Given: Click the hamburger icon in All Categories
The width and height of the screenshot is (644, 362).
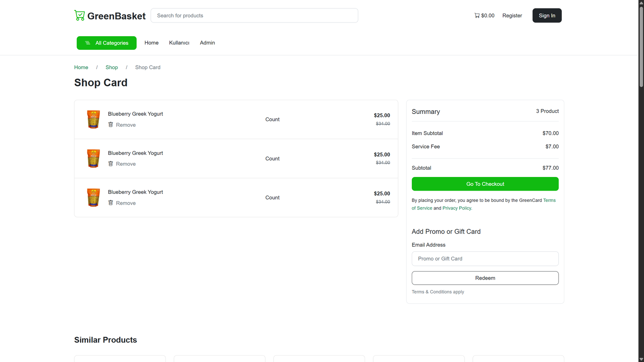Looking at the screenshot, I should [x=87, y=43].
